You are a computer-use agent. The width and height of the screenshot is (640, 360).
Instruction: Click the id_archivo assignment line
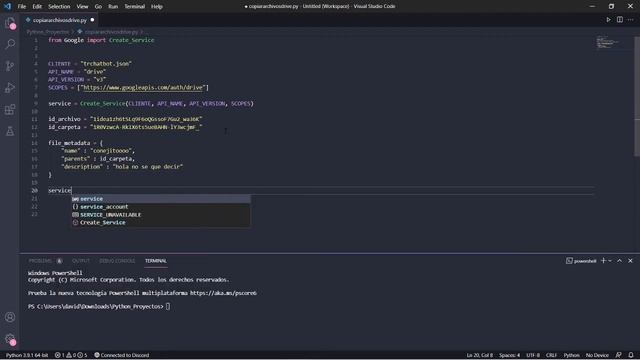(x=125, y=119)
